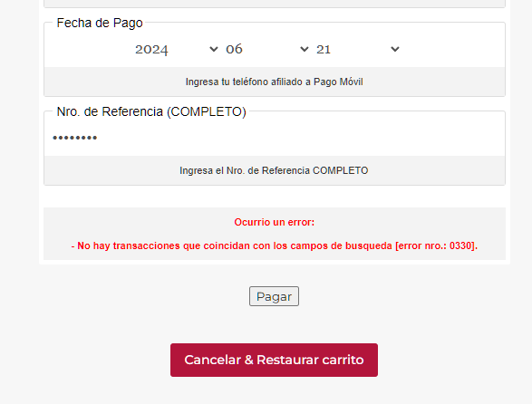Click the masked dots in the reference field
The image size is (532, 404).
[75, 138]
